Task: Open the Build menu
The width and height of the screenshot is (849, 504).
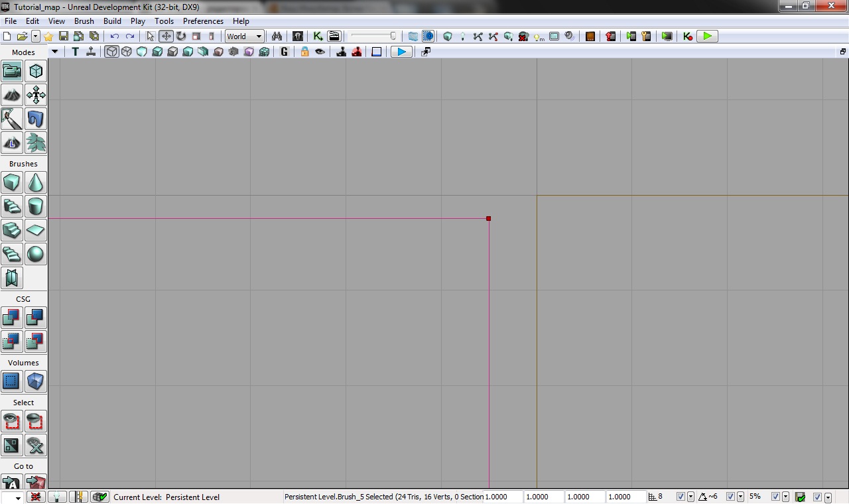Action: click(112, 21)
